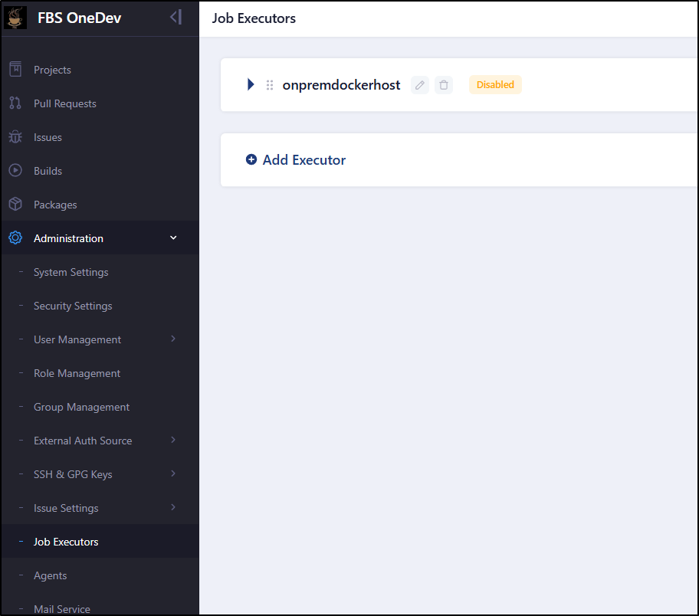Click the Issues bug icon in the sidebar
The image size is (699, 616).
point(15,137)
